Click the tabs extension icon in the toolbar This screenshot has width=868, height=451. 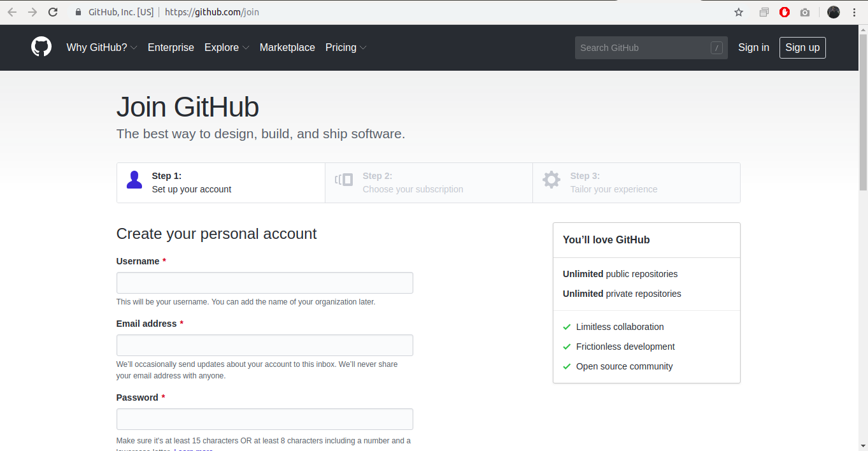764,12
